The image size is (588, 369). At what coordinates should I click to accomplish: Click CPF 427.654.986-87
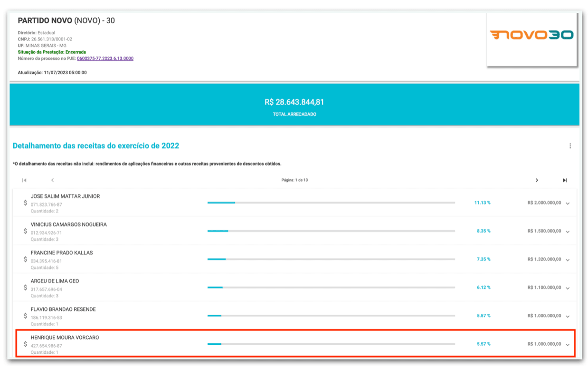[47, 346]
